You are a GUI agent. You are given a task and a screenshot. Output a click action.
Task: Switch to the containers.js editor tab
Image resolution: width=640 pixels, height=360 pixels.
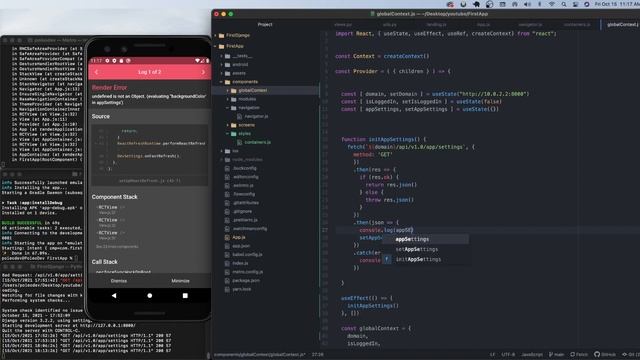click(577, 24)
